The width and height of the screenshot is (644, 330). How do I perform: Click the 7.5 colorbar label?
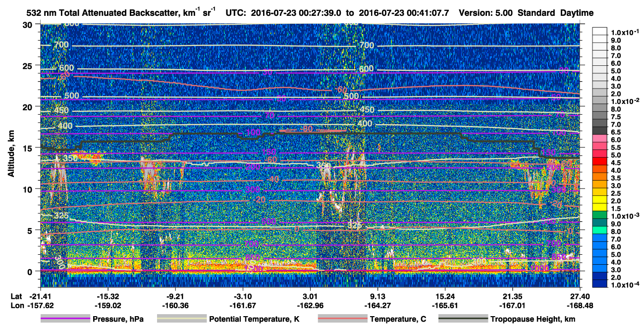point(615,117)
